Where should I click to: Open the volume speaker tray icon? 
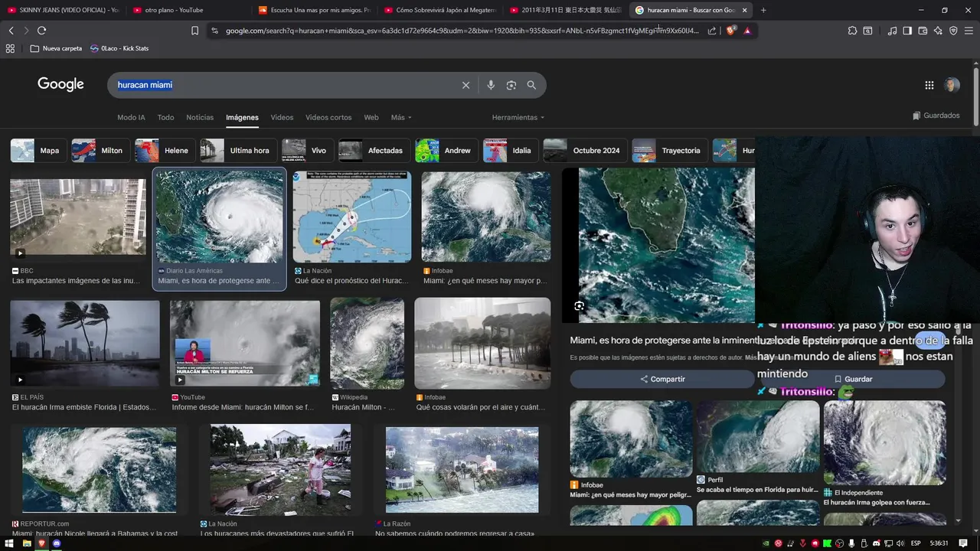coord(899,543)
